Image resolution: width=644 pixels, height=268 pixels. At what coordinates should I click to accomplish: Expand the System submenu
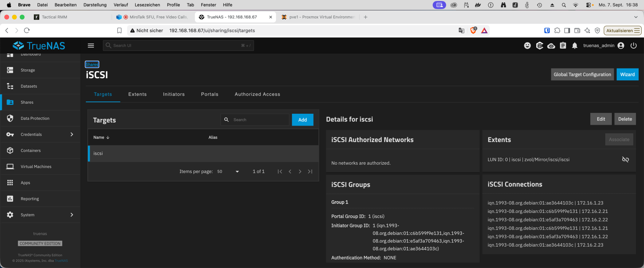(x=40, y=215)
